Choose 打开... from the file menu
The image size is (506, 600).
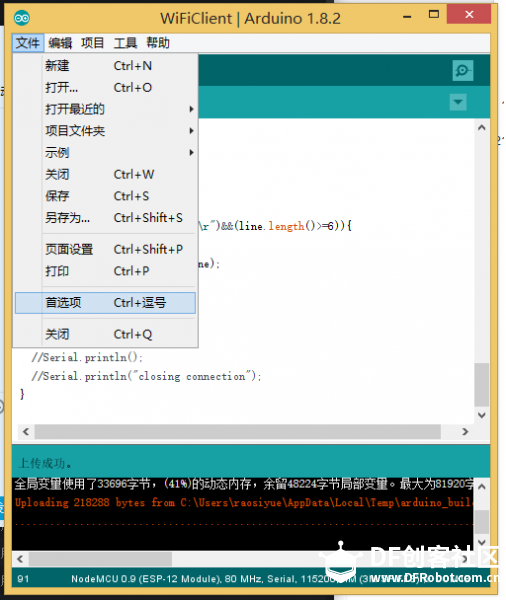point(105,88)
